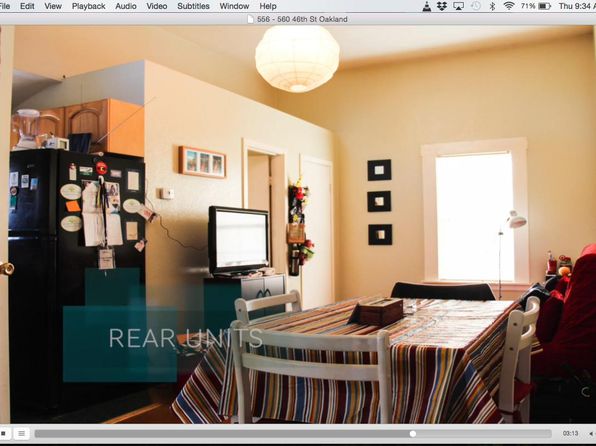Open the Playback menu

pyautogui.click(x=89, y=6)
